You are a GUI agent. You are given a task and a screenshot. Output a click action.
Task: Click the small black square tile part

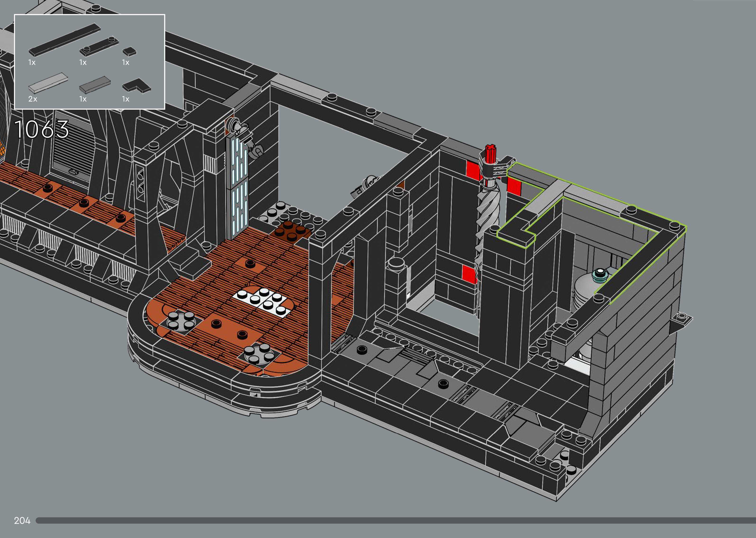tap(129, 52)
